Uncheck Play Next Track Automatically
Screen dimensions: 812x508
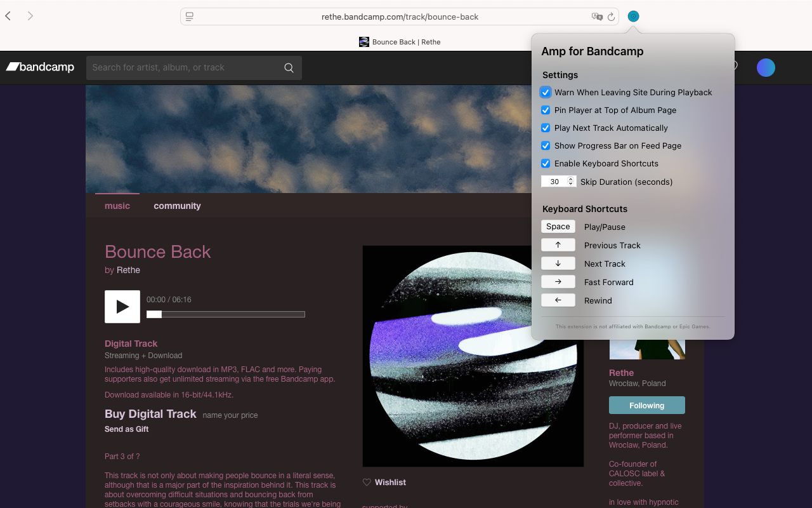pos(546,128)
